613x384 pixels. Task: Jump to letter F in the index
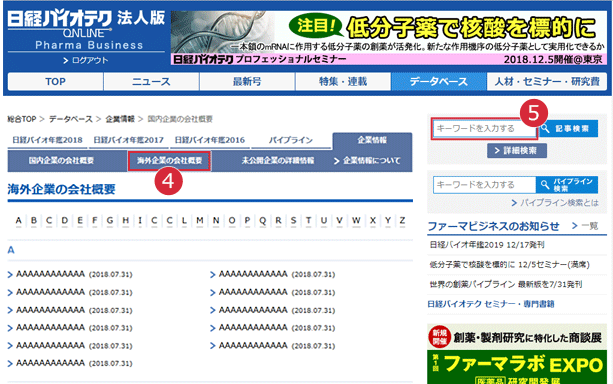95,221
